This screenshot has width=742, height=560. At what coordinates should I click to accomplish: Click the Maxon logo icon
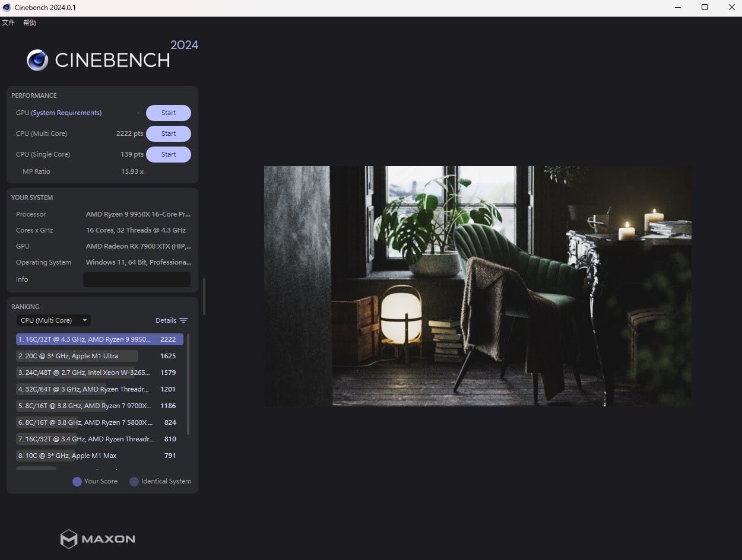[x=69, y=539]
